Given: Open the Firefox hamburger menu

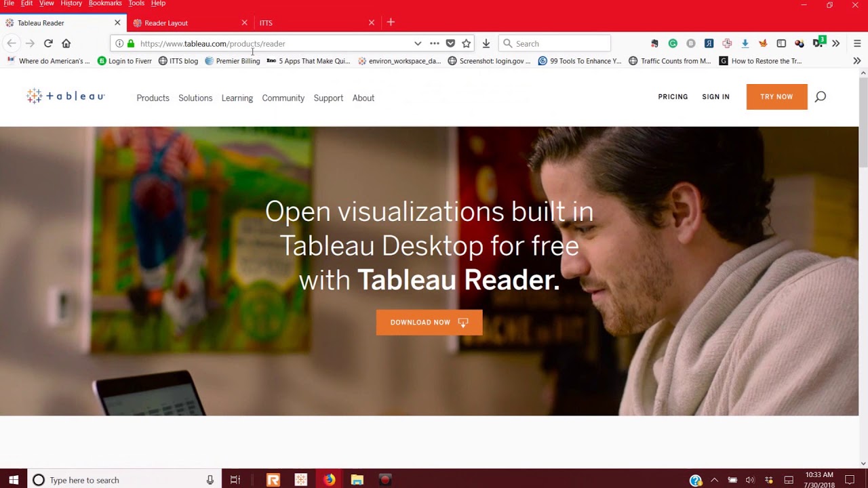Looking at the screenshot, I should point(857,43).
